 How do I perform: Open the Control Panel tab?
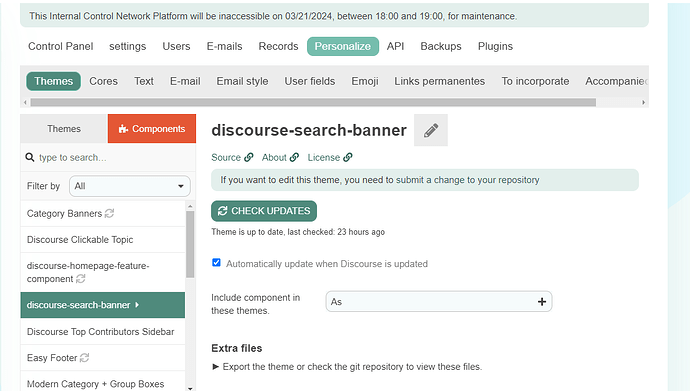point(61,46)
